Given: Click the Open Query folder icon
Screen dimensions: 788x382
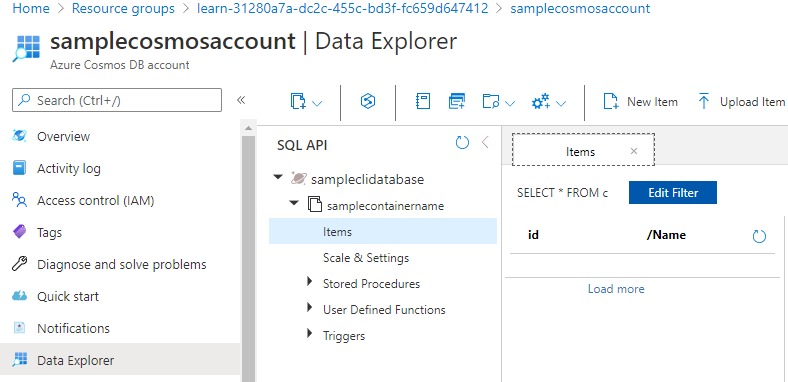Looking at the screenshot, I should (490, 102).
